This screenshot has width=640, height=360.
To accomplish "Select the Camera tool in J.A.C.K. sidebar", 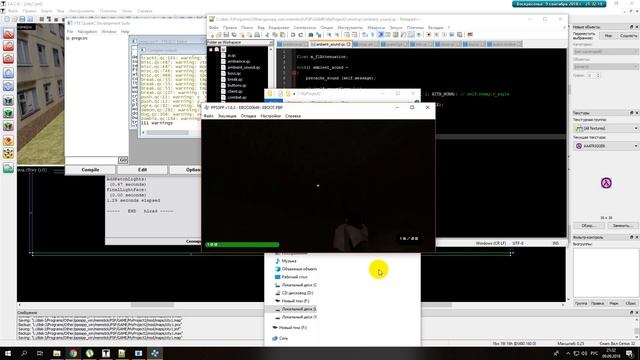I will (x=8, y=59).
